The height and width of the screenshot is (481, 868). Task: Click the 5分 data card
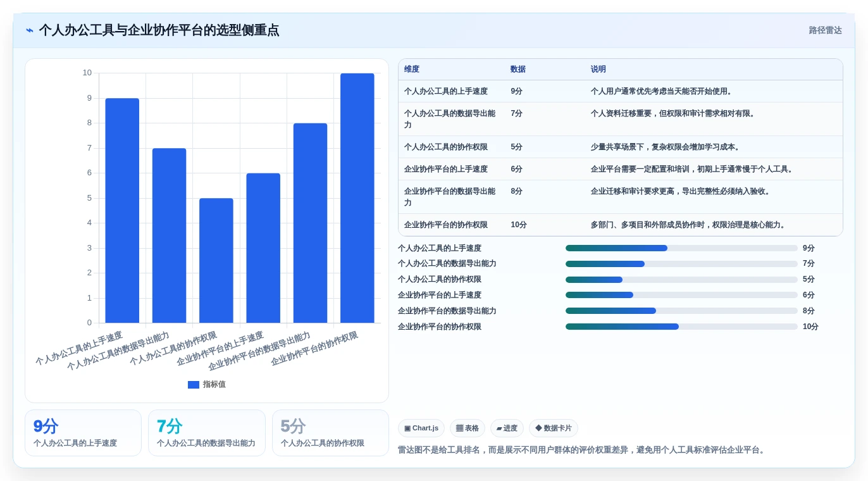tap(330, 433)
